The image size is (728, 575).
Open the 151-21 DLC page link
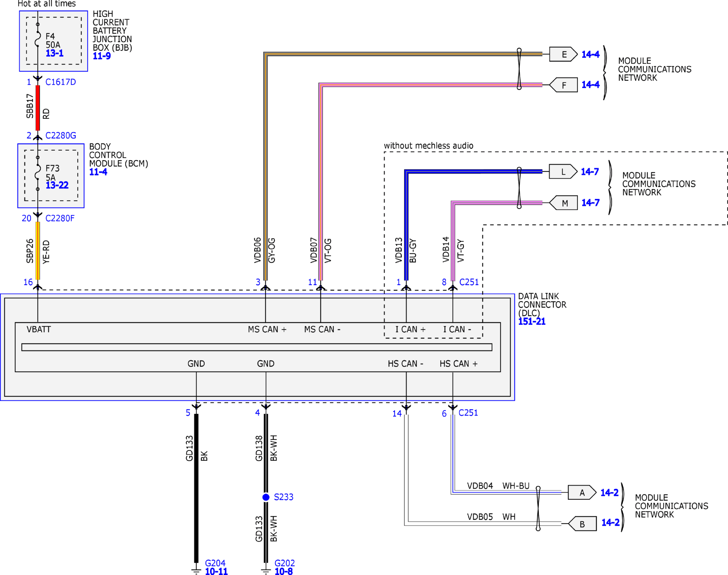point(531,321)
